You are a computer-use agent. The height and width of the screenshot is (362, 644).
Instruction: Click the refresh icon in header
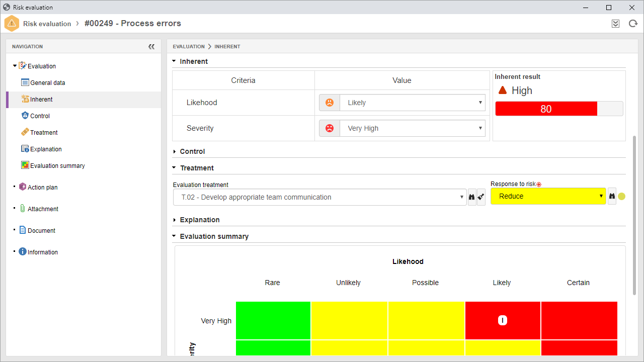pyautogui.click(x=633, y=24)
